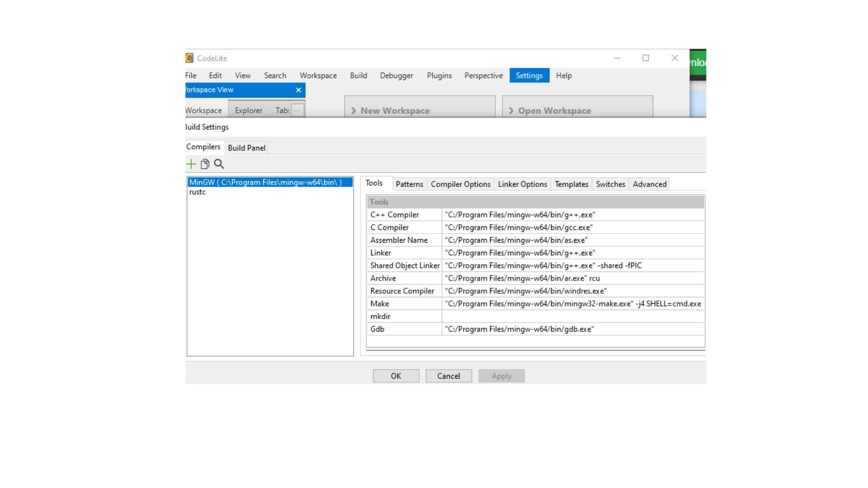Select the rustc compiler entry
This screenshot has height=488, width=868.
(270, 192)
